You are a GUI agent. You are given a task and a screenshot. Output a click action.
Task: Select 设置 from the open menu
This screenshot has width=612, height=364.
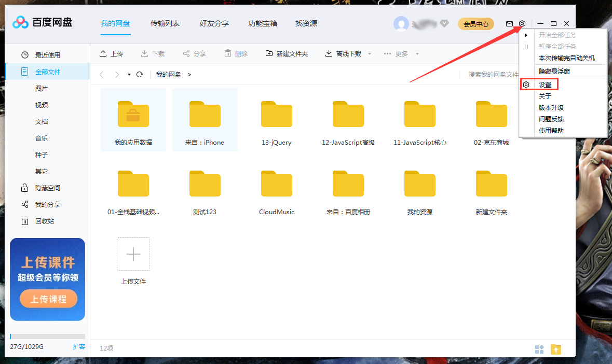[545, 83]
